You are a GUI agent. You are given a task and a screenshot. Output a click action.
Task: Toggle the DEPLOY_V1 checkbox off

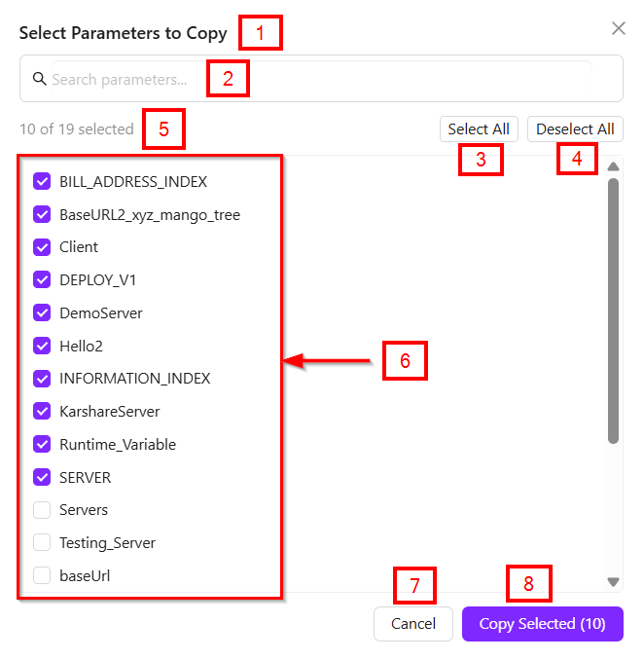click(x=42, y=280)
